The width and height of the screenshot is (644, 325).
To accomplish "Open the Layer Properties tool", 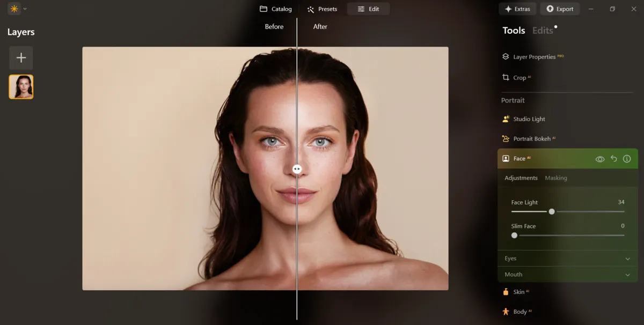I will [x=534, y=57].
